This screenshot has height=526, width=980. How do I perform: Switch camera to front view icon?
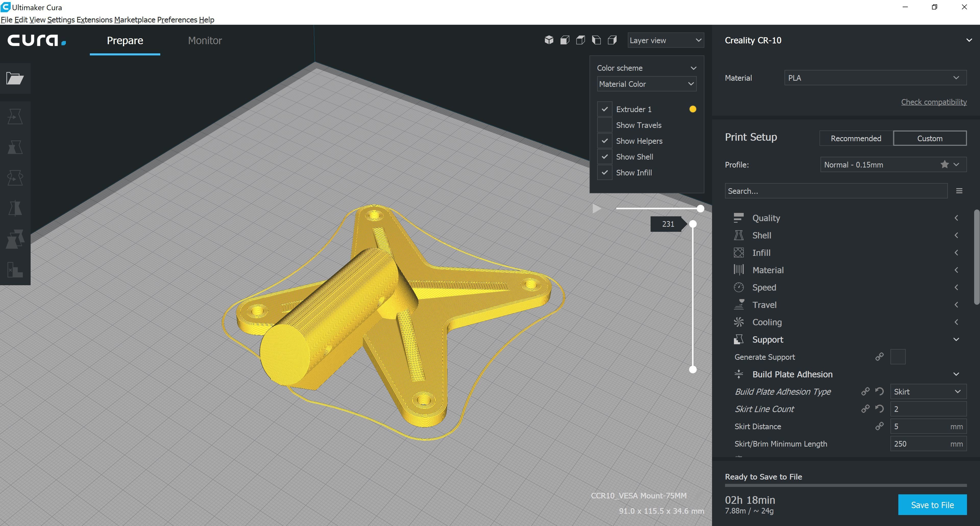(x=565, y=40)
